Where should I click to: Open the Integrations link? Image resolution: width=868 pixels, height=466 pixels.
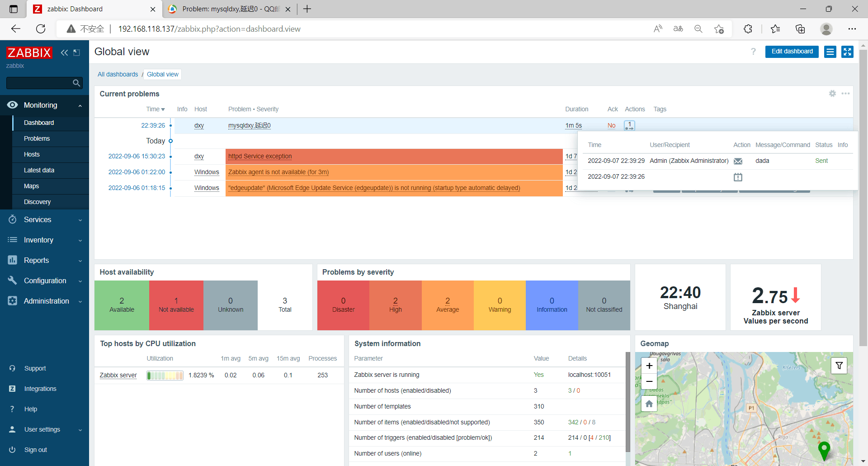tap(40, 389)
